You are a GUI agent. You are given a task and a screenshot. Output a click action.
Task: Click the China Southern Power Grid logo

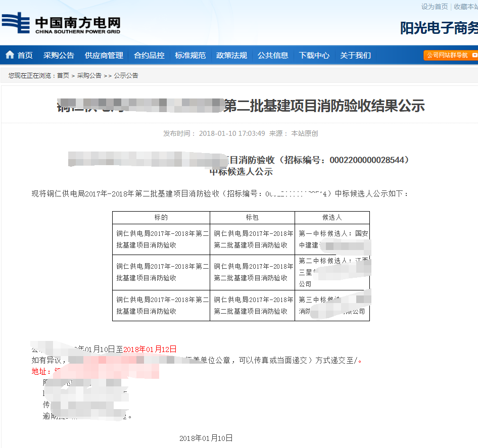point(61,23)
